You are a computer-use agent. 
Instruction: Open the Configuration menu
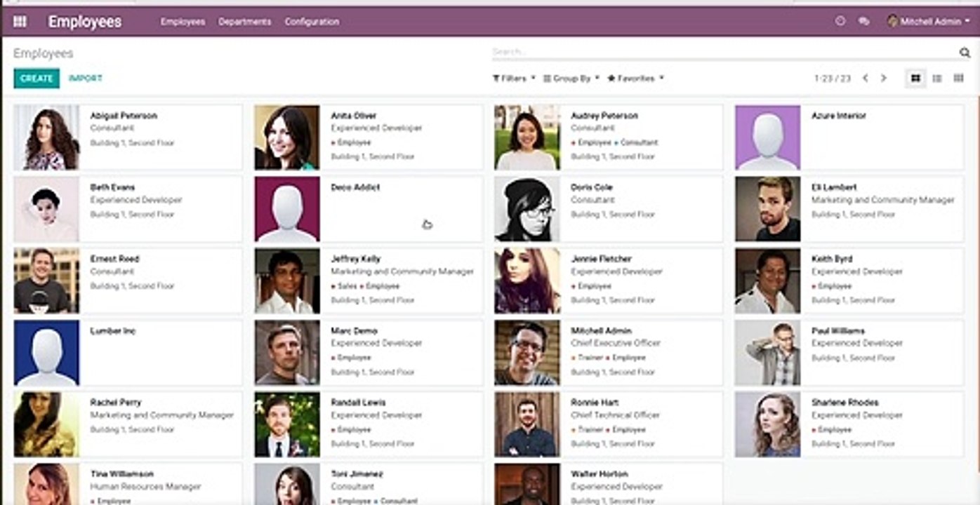[312, 22]
